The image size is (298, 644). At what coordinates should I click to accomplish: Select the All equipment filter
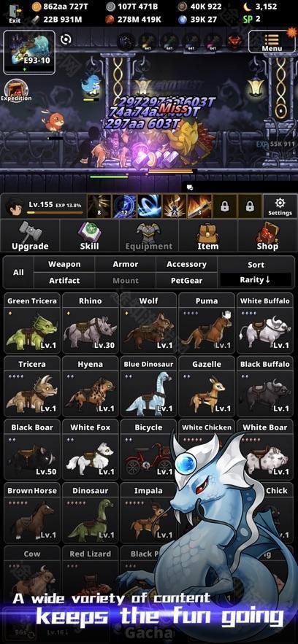(18, 272)
